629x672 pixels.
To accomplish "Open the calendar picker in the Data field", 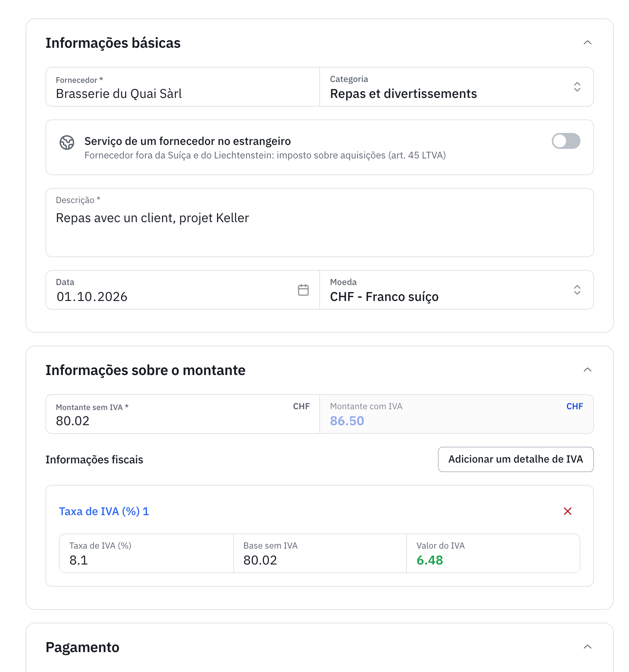I will coord(303,290).
